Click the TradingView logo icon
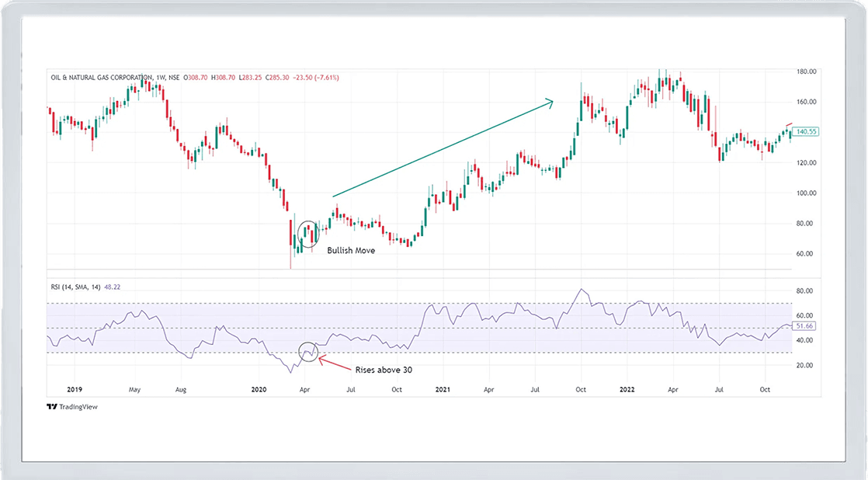The image size is (868, 480). click(51, 406)
